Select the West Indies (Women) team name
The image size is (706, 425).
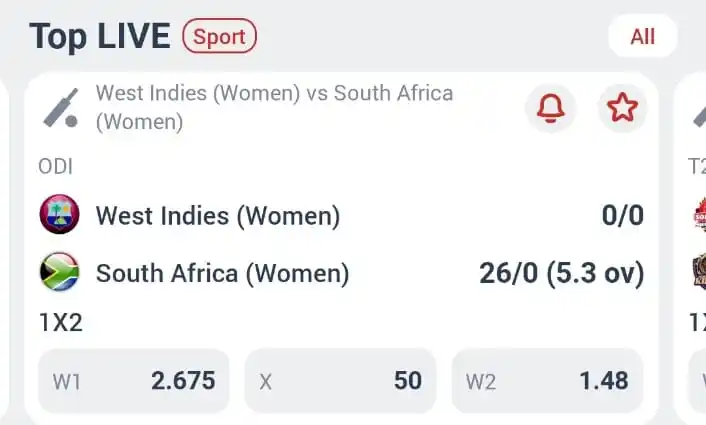point(218,215)
